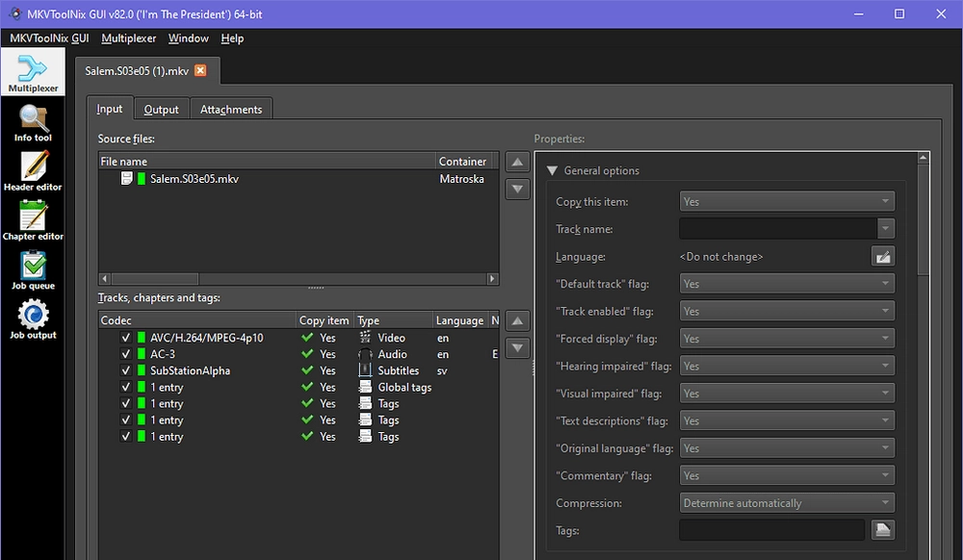The width and height of the screenshot is (963, 560).
Task: Close the Salem.S03e05 (1).mkv tab
Action: [200, 70]
